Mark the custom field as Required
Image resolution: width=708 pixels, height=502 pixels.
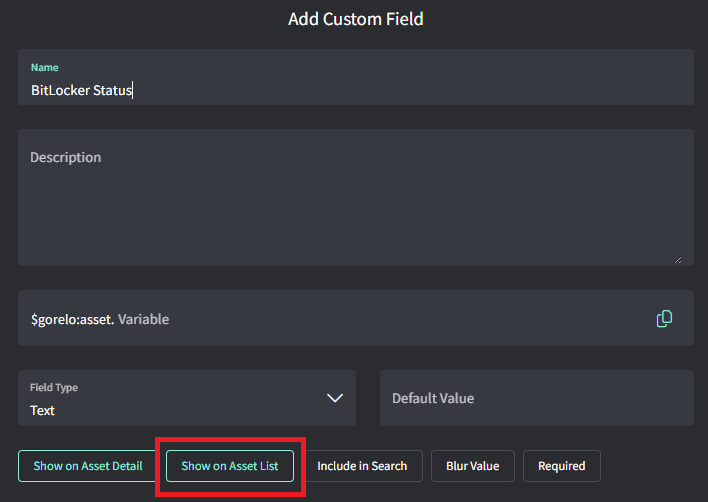(x=562, y=466)
